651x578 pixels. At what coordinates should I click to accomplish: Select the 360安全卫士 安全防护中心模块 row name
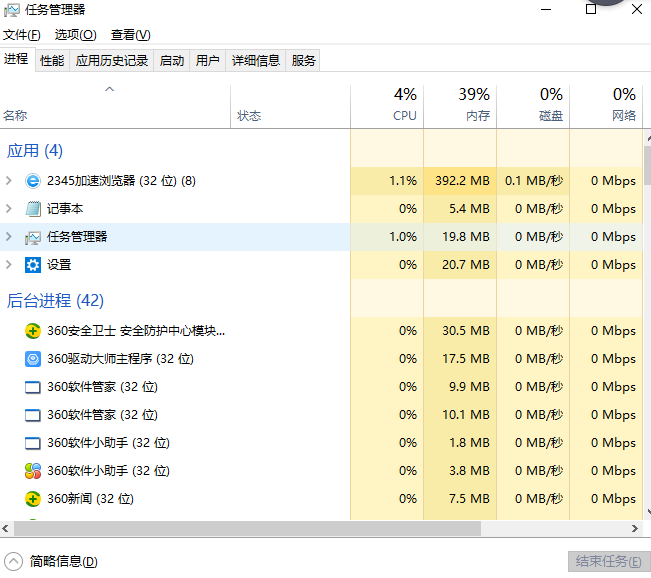pos(136,331)
